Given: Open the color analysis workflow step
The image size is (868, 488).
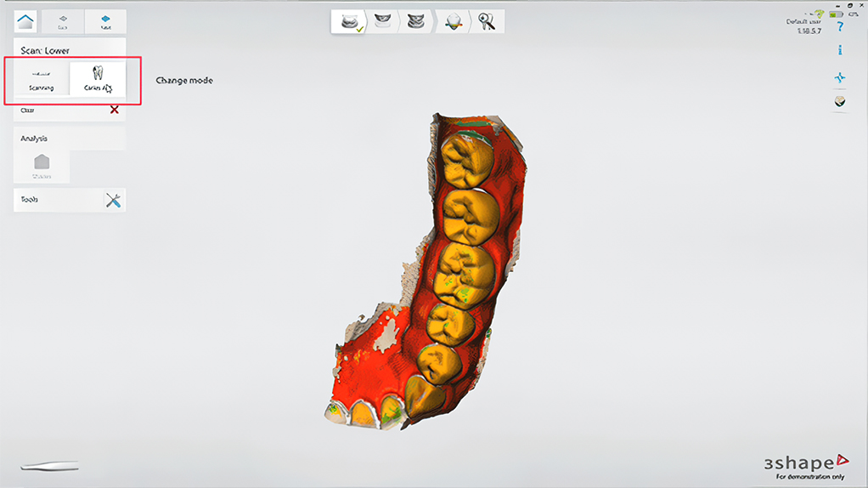Looking at the screenshot, I should (454, 22).
